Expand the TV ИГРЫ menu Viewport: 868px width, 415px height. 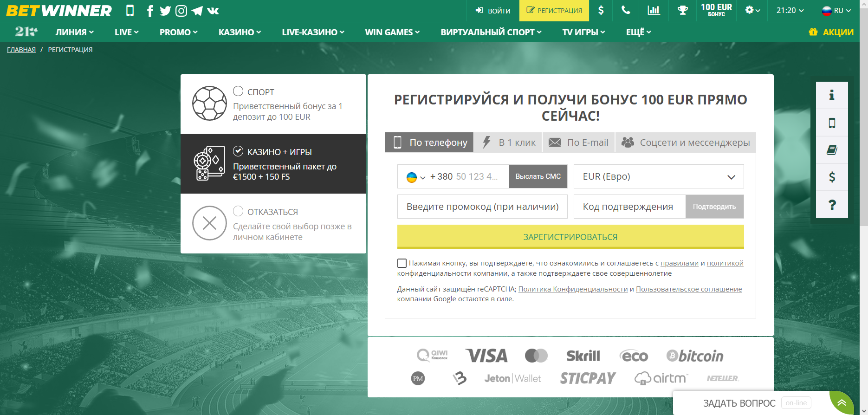click(x=584, y=32)
